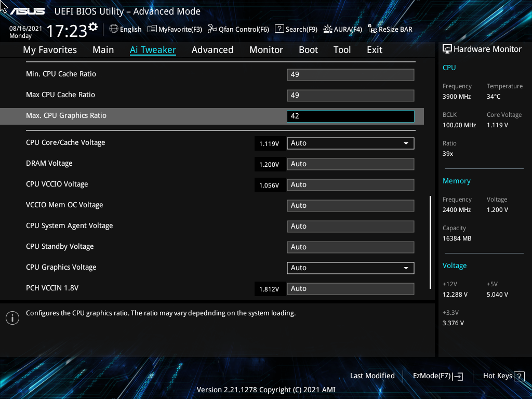
Task: Click the 1.200V DRAM voltage readout
Action: click(269, 165)
